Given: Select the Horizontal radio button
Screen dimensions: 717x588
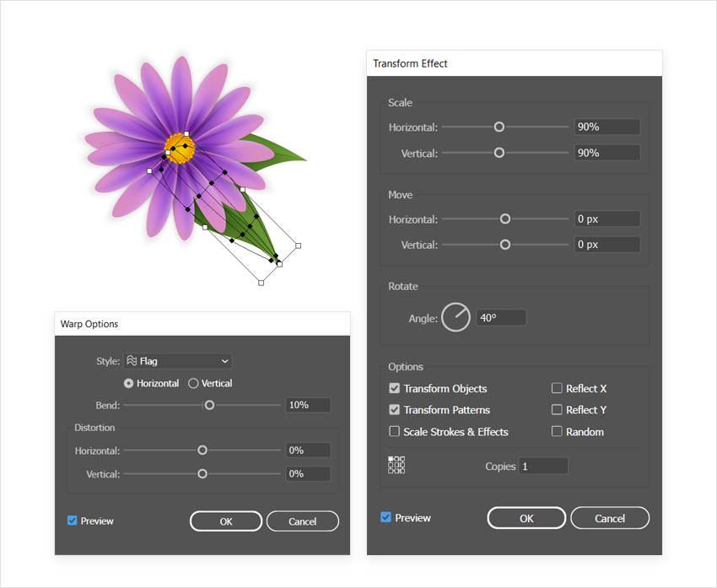Looking at the screenshot, I should 129,383.
